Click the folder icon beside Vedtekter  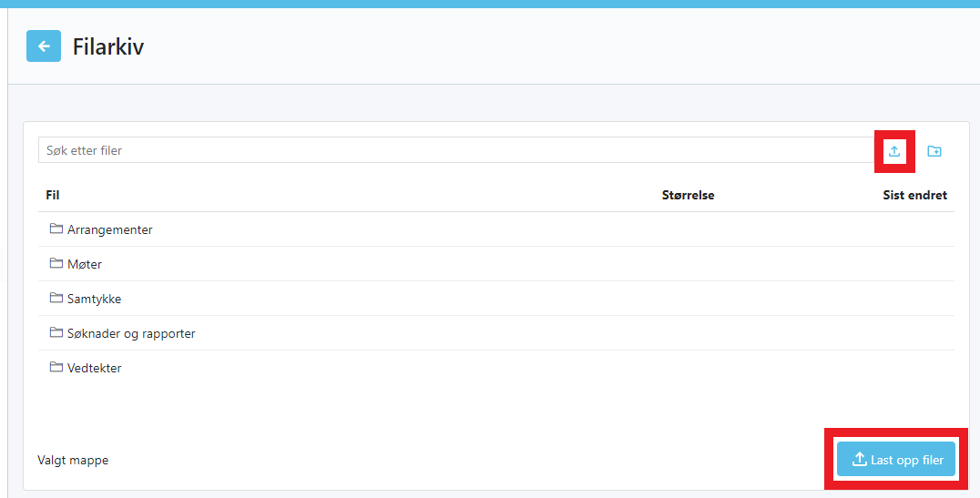pyautogui.click(x=56, y=368)
